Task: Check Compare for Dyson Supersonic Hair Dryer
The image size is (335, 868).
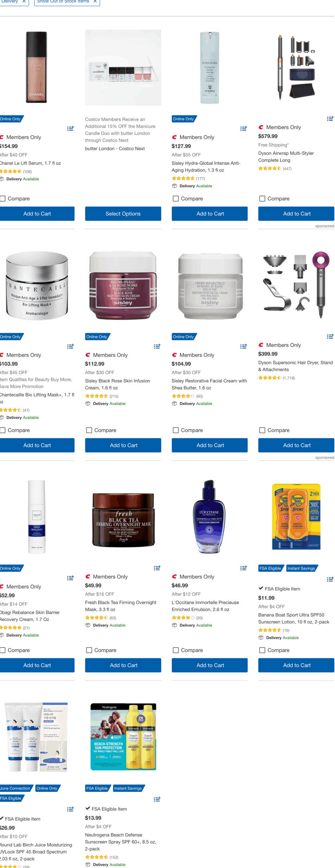Action: point(262,430)
